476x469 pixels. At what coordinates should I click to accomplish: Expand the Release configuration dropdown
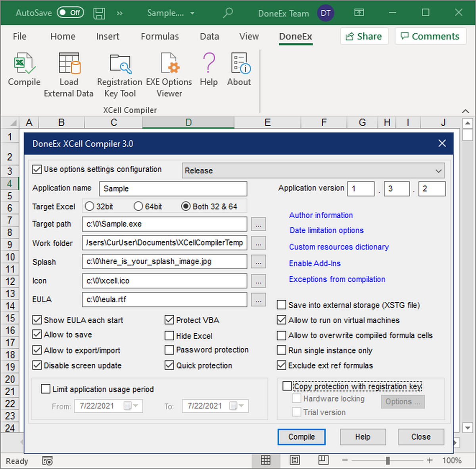tap(438, 171)
